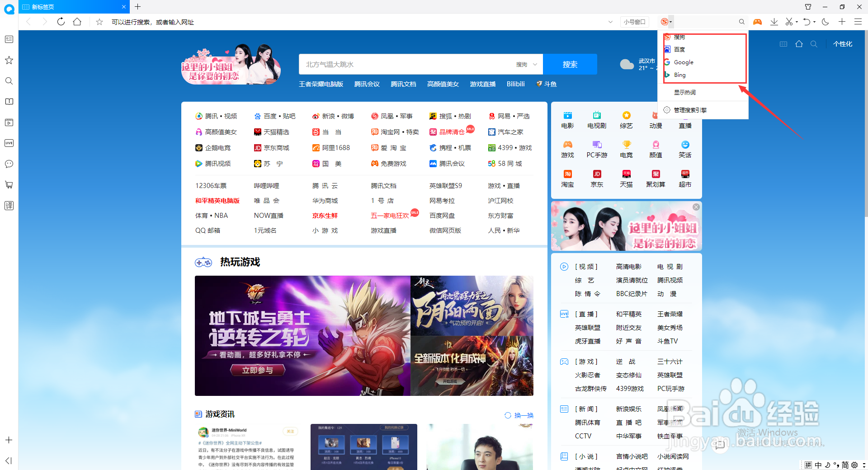
Task: Open translate icon in left sidebar
Action: [x=9, y=206]
